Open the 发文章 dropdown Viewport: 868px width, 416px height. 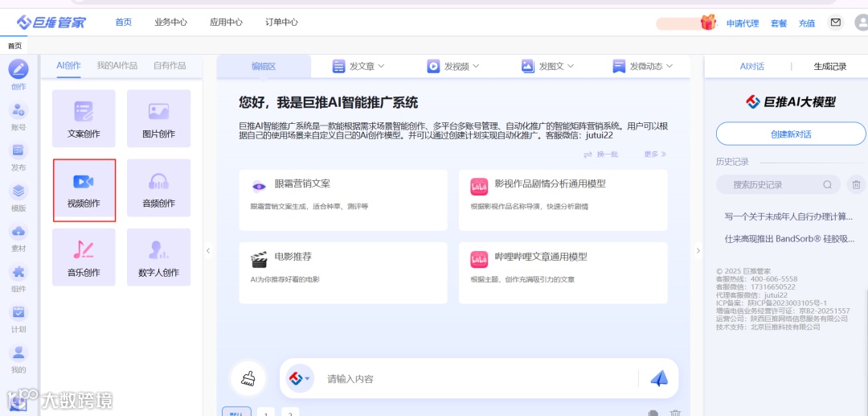tap(358, 67)
